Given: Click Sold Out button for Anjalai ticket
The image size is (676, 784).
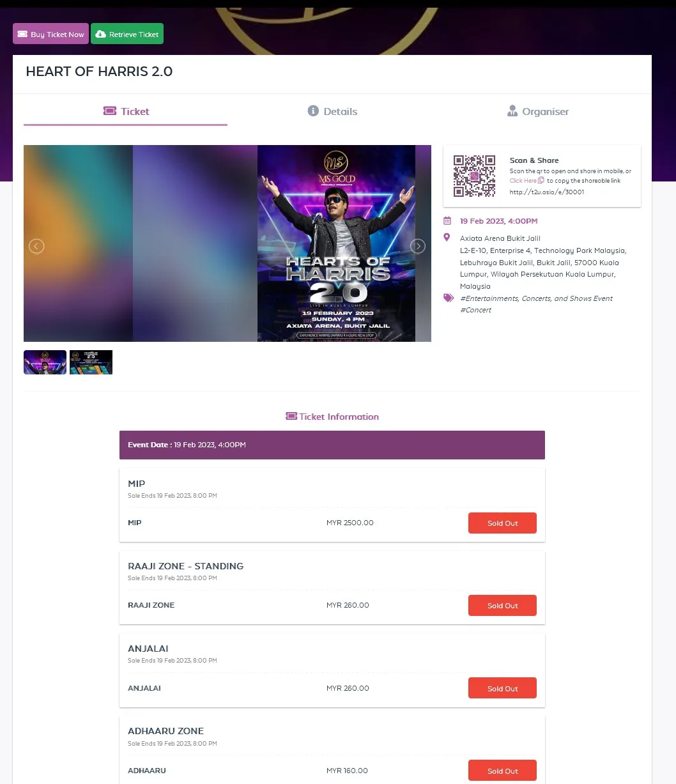Looking at the screenshot, I should click(502, 688).
